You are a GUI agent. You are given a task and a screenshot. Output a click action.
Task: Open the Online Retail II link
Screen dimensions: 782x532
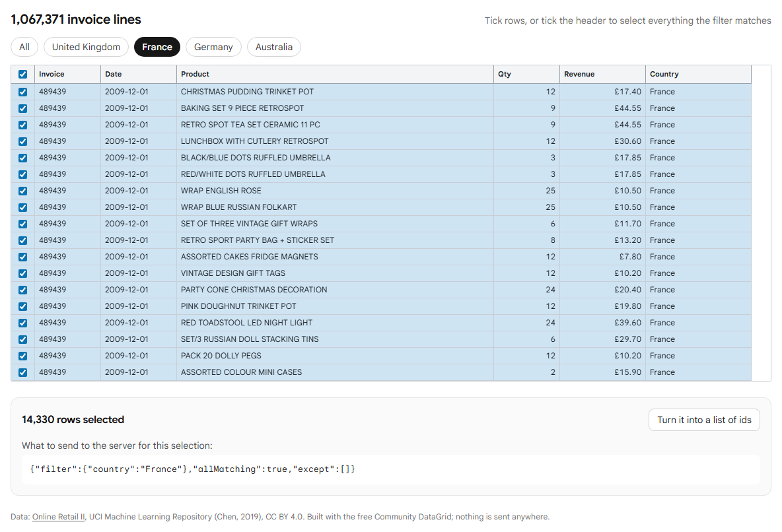click(x=58, y=517)
